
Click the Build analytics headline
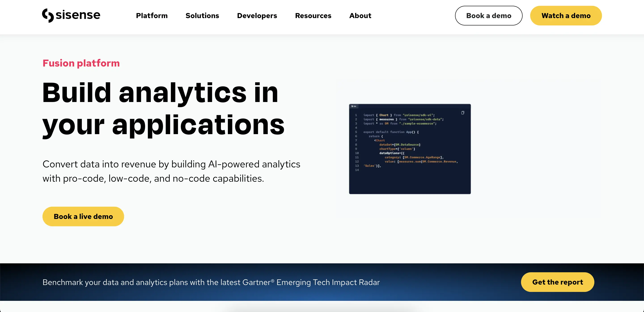coord(163,109)
